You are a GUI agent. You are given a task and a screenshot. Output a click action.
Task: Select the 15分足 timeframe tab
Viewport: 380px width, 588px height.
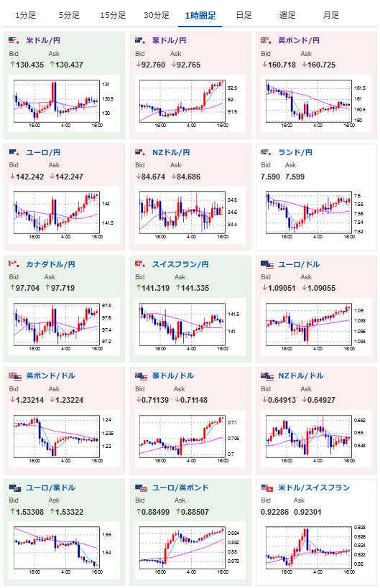113,15
